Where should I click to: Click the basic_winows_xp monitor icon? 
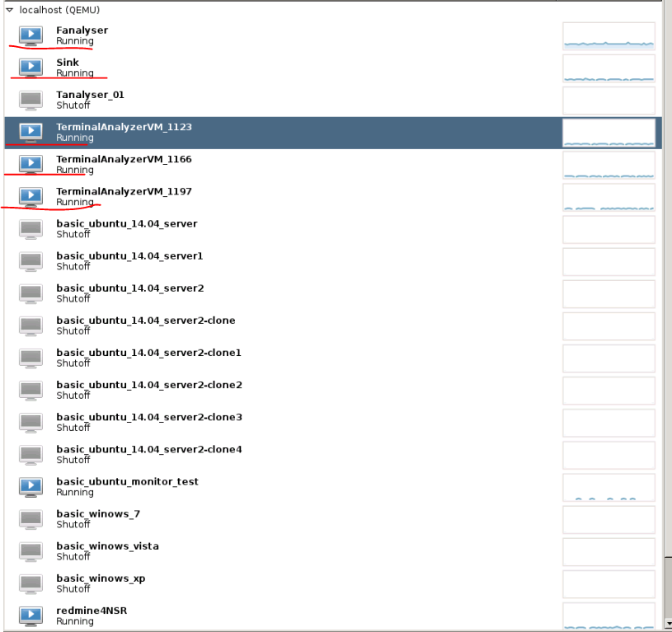click(31, 583)
